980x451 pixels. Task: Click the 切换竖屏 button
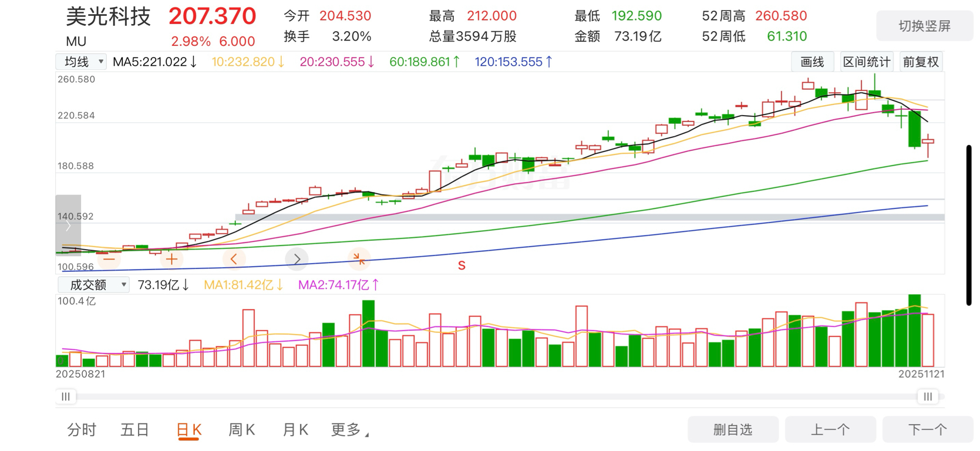(x=925, y=26)
